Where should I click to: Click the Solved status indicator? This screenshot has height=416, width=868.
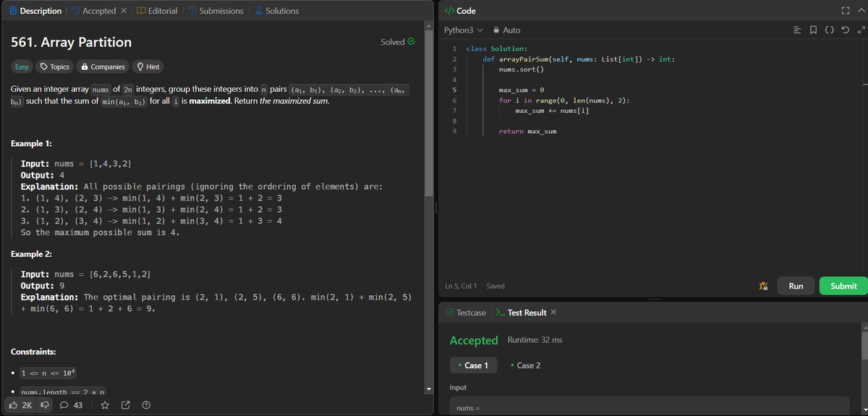tap(398, 42)
